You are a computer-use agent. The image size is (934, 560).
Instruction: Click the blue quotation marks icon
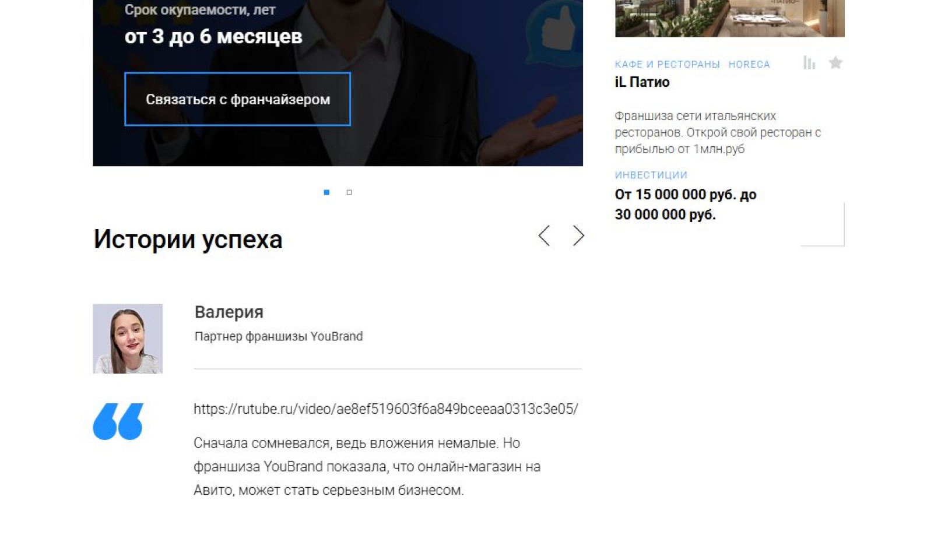click(118, 421)
